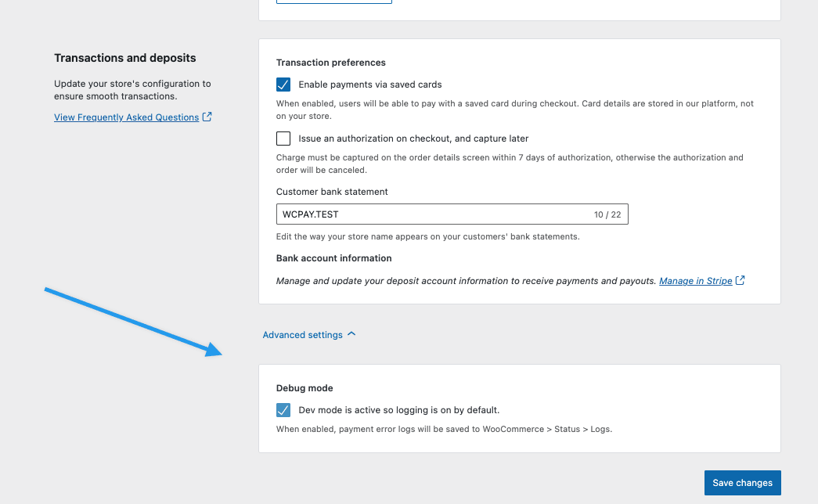This screenshot has width=818, height=504.
Task: Click the Save changes button
Action: point(741,482)
